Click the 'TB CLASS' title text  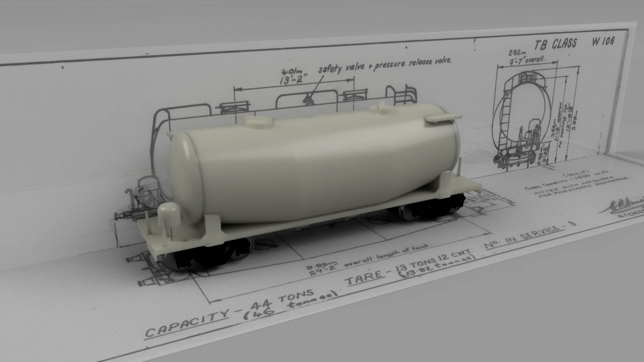[555, 44]
